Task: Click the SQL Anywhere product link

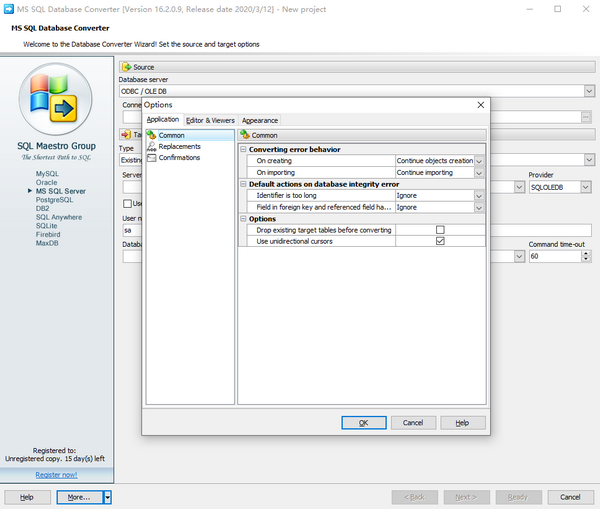Action: 59,217
